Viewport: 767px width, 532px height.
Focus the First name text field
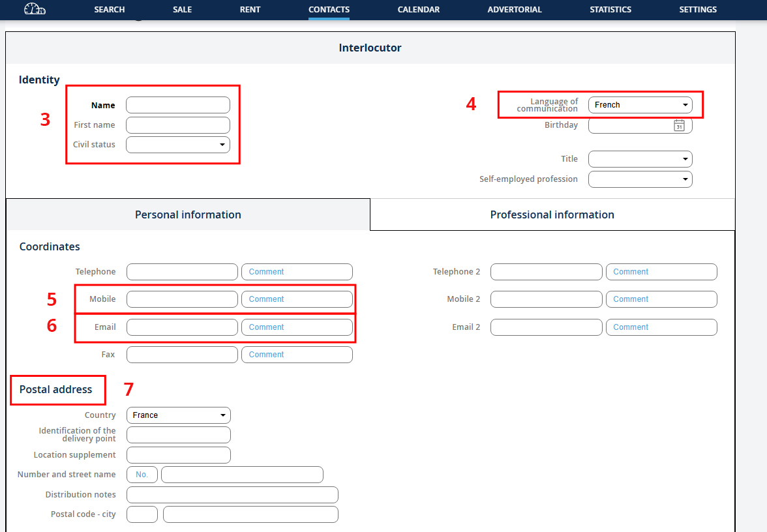click(x=178, y=125)
